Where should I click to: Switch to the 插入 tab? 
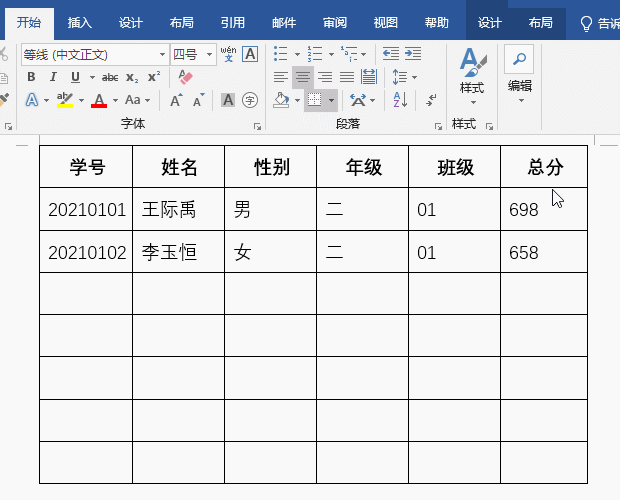click(x=79, y=23)
